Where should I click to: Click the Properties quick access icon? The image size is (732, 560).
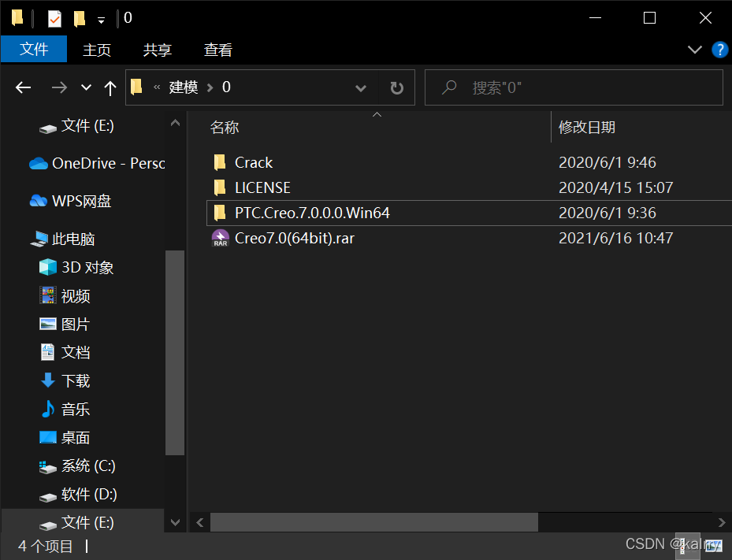tap(54, 18)
